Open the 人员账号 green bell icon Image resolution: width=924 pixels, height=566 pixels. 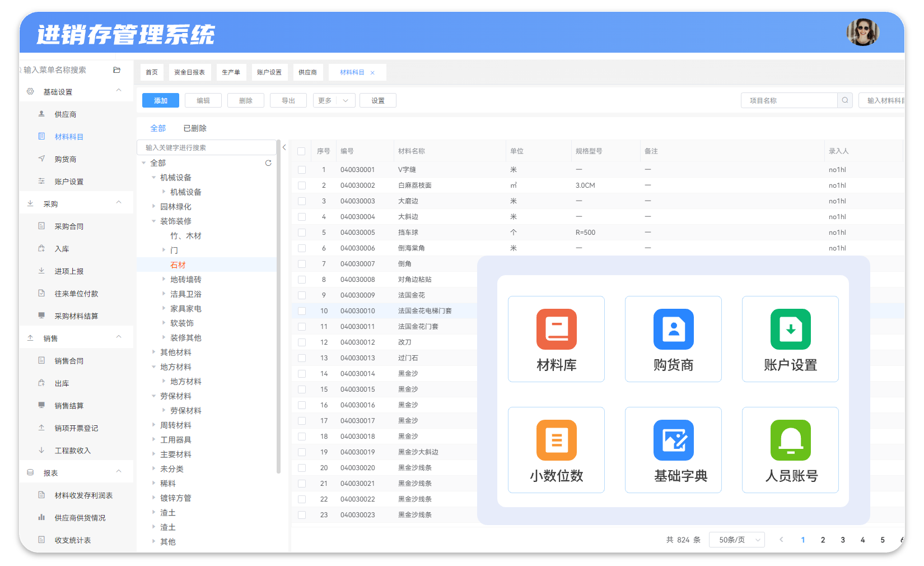click(790, 440)
